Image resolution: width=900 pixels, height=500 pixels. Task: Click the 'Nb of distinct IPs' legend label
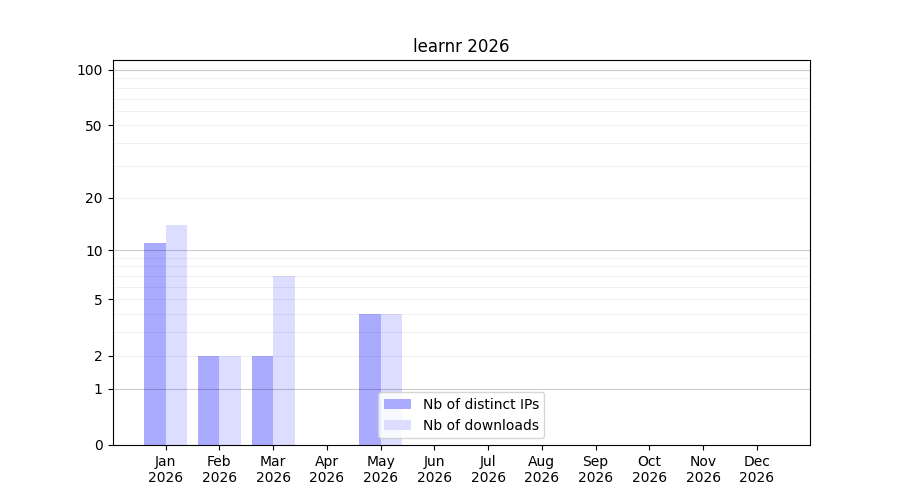coord(481,404)
